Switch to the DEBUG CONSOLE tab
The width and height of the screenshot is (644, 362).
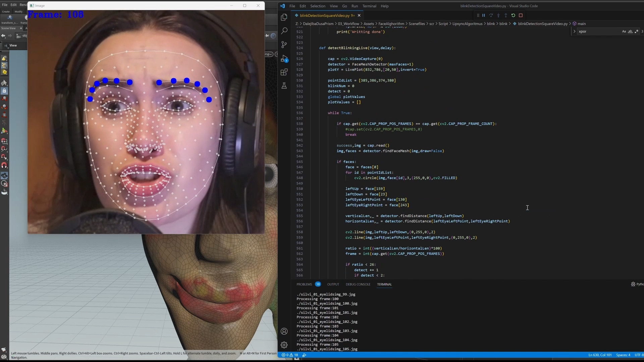(358, 284)
